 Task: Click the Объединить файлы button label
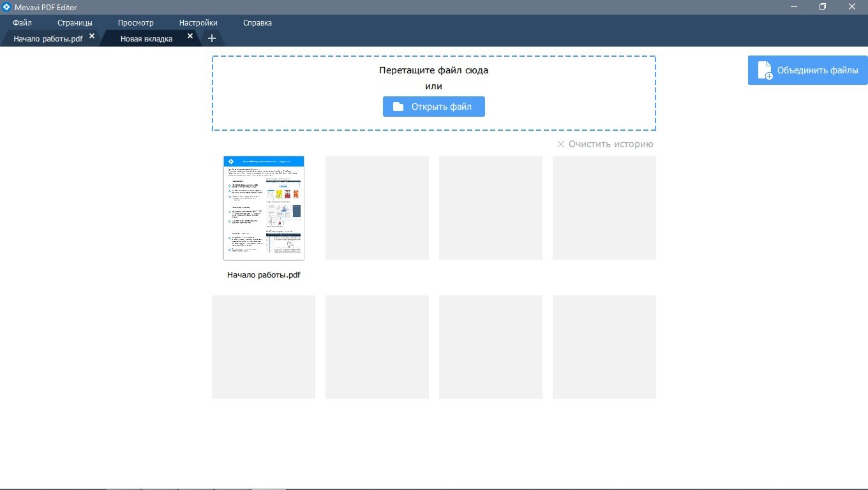[817, 70]
